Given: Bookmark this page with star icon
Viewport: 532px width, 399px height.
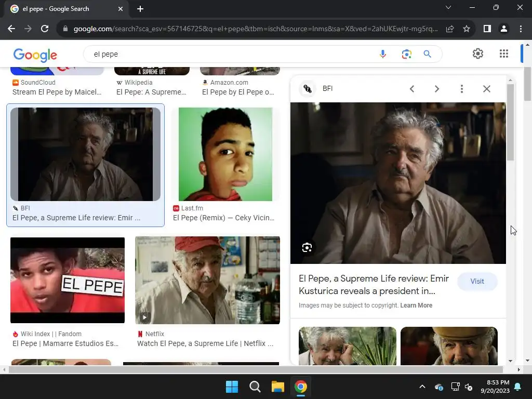Looking at the screenshot, I should (x=467, y=29).
